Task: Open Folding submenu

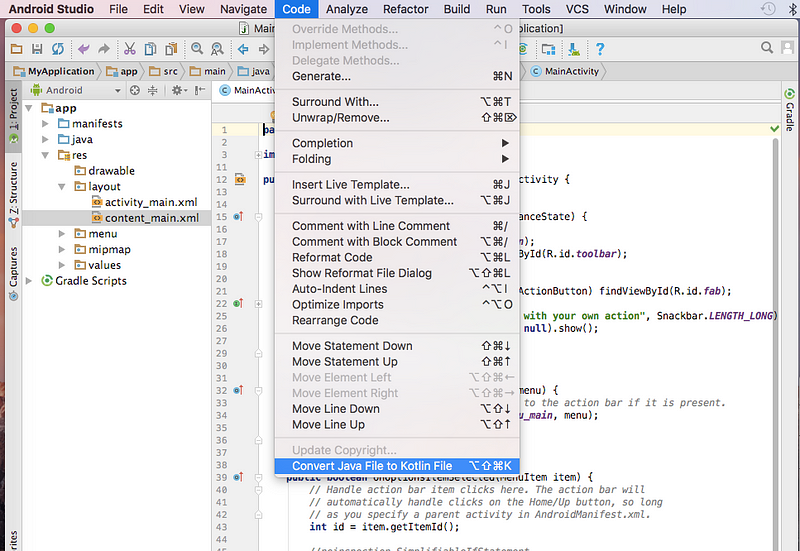Action: pos(397,159)
